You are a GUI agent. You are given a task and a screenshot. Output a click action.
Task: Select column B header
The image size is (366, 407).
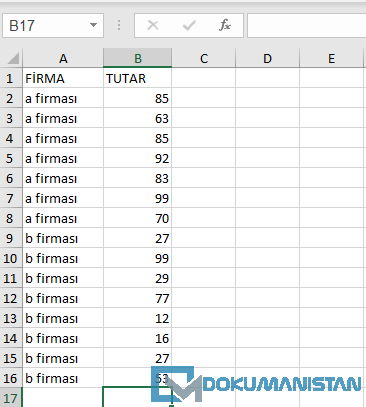[x=138, y=58]
